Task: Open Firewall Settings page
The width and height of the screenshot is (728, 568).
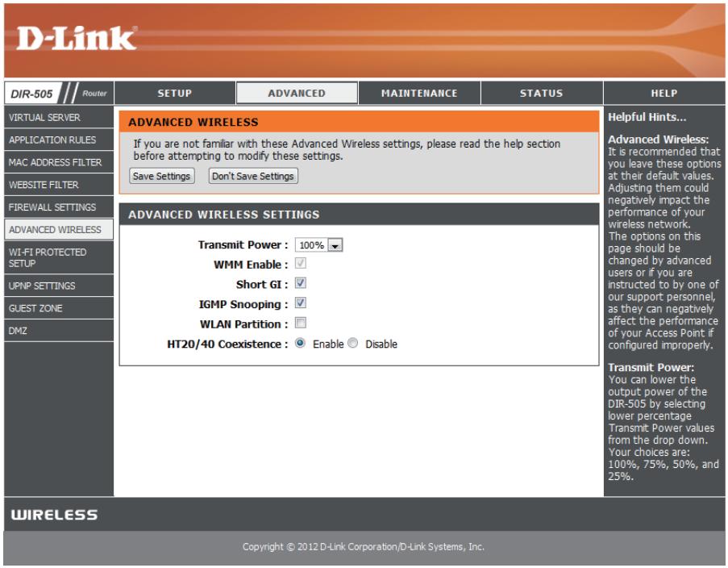Action: [x=59, y=207]
